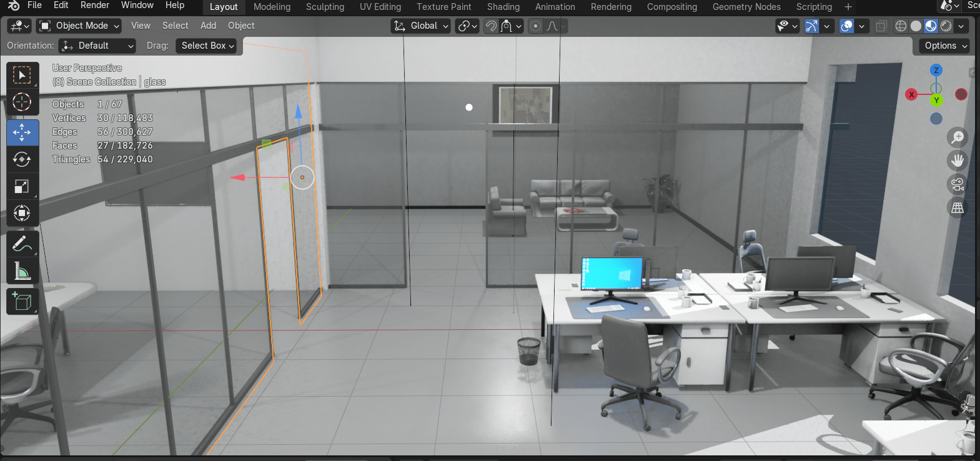Image resolution: width=980 pixels, height=461 pixels.
Task: Toggle camera view with the camera icon
Action: 957,184
